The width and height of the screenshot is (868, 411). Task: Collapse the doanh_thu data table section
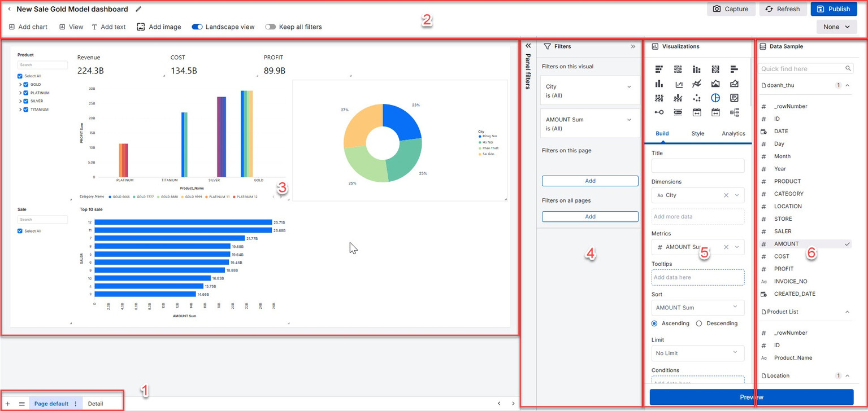tap(847, 85)
